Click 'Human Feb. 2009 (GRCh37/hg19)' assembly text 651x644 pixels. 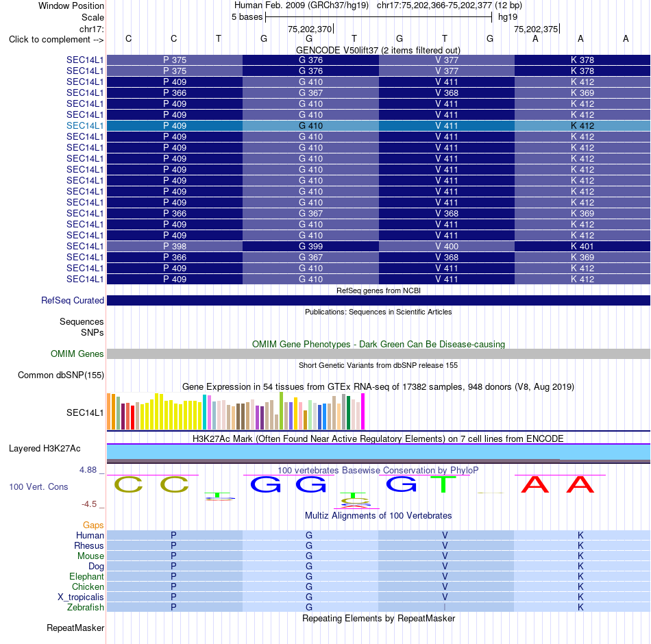click(302, 5)
